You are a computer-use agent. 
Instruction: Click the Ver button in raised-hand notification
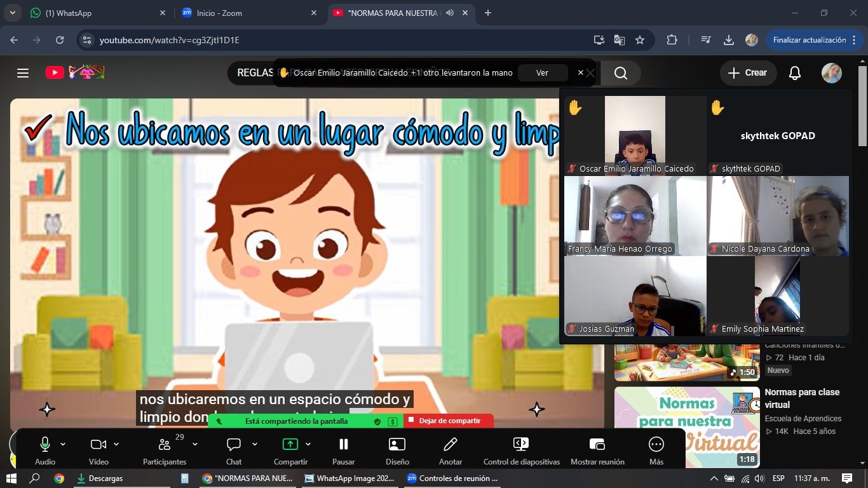pyautogui.click(x=542, y=73)
